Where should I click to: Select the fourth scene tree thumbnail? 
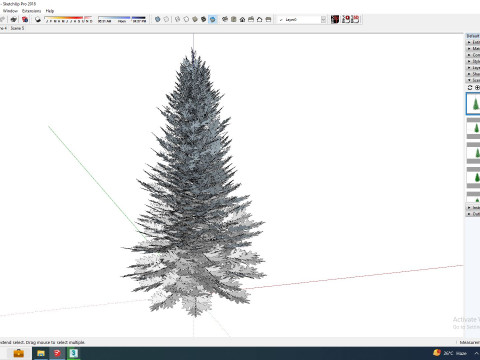[474, 178]
